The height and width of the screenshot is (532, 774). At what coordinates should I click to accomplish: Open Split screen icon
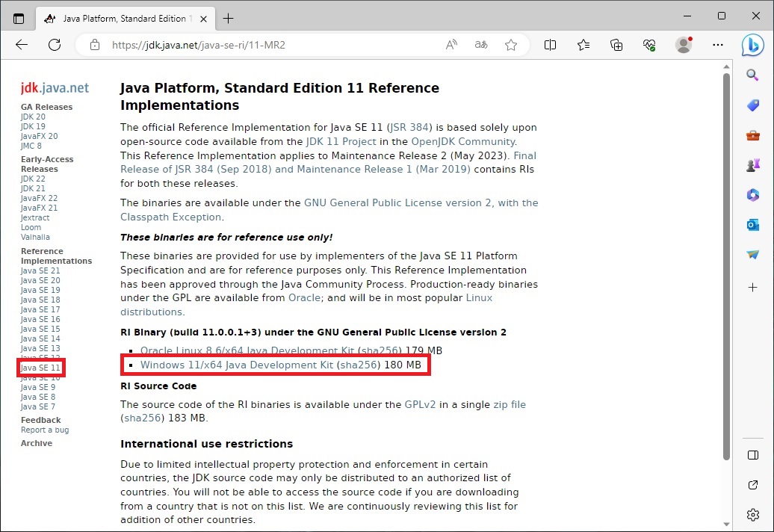pyautogui.click(x=550, y=45)
